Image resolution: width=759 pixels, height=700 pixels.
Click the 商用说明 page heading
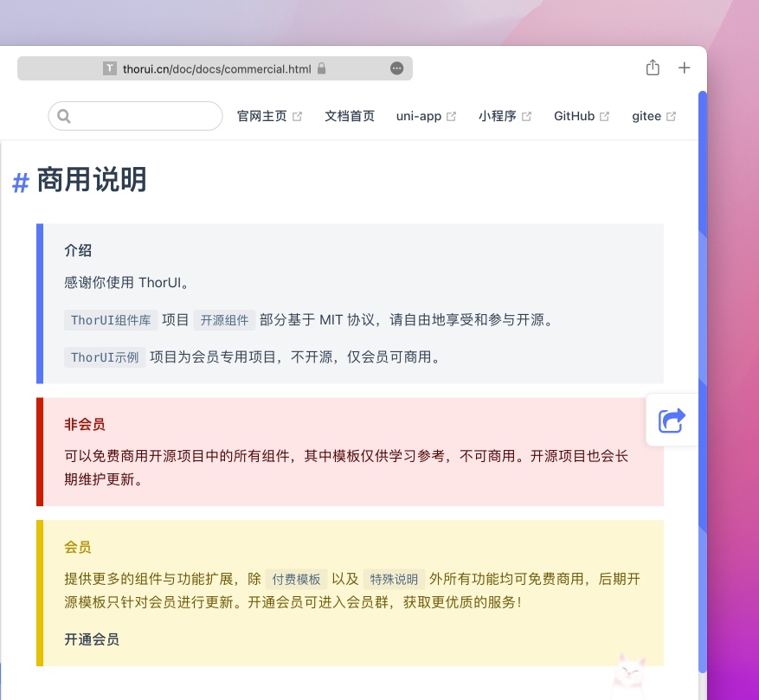tap(92, 180)
